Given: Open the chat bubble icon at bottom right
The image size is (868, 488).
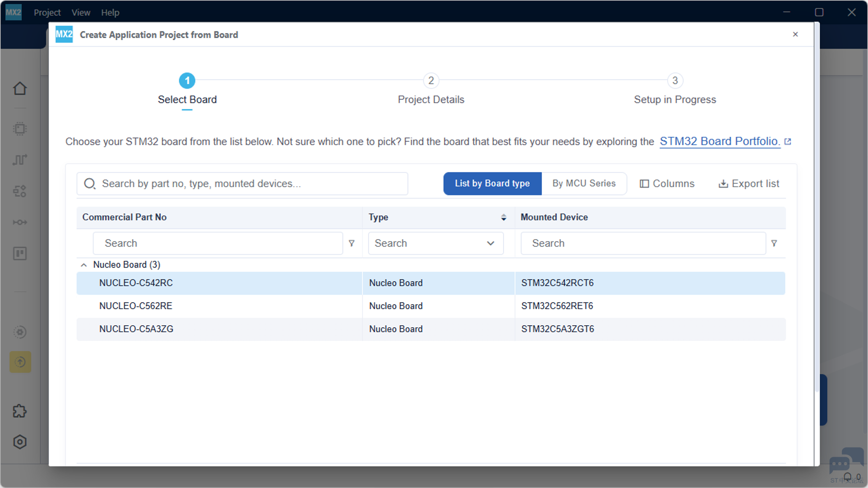Looking at the screenshot, I should (846, 461).
